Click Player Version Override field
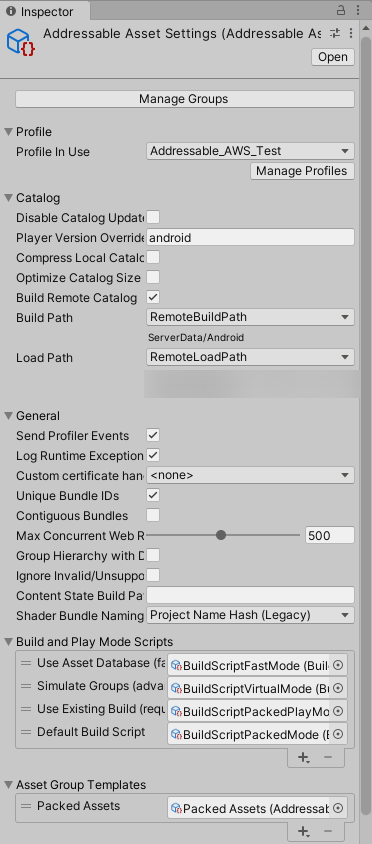 pyautogui.click(x=250, y=237)
